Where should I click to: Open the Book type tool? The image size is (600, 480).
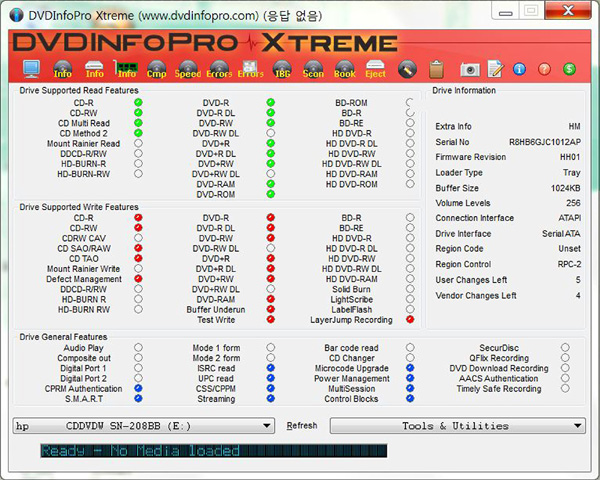pos(345,69)
